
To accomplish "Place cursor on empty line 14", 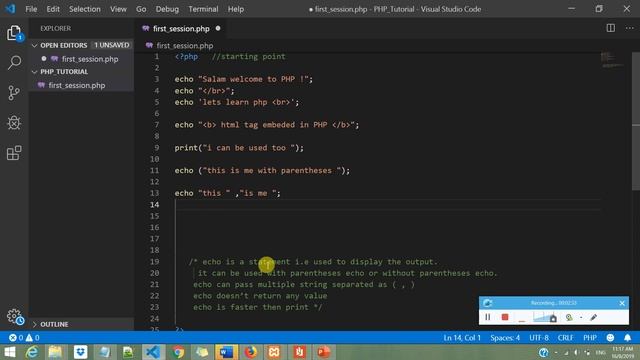I will click(388, 204).
